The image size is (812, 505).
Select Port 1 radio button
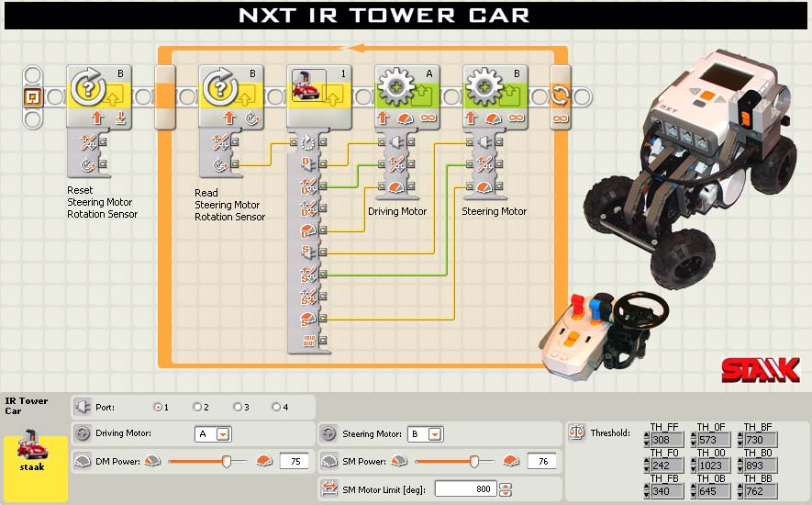pyautogui.click(x=158, y=408)
